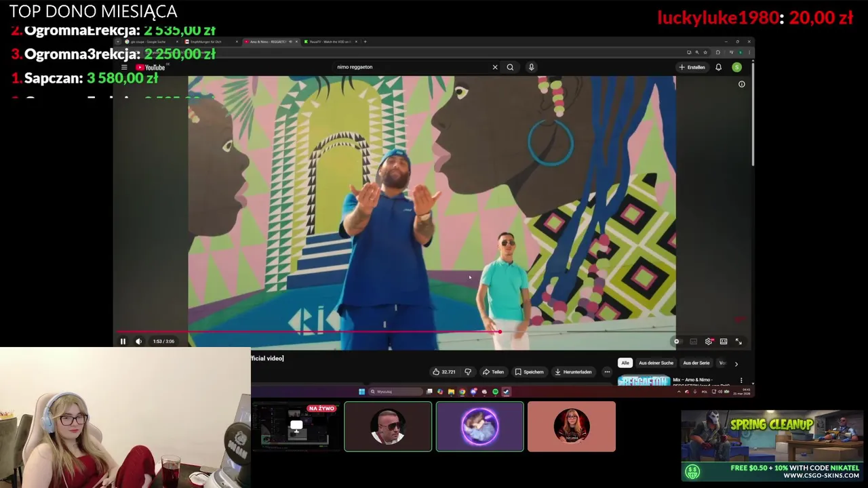Click the magnifier search button

point(510,67)
